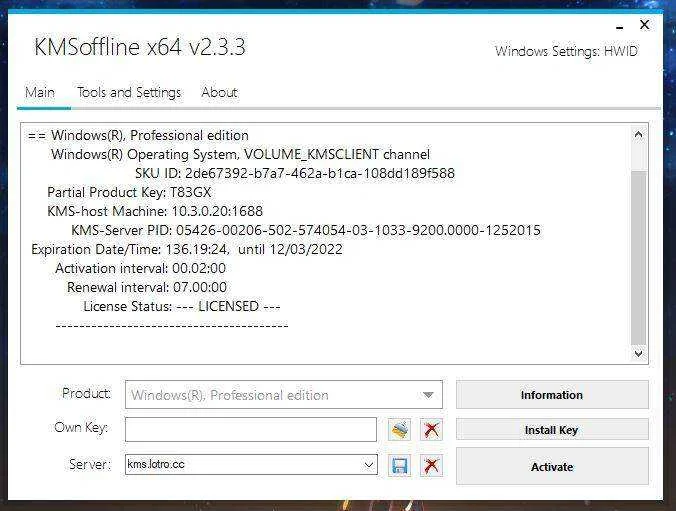This screenshot has height=511, width=676.
Task: Click the Partial Product Key: T83GX line
Action: (129, 192)
